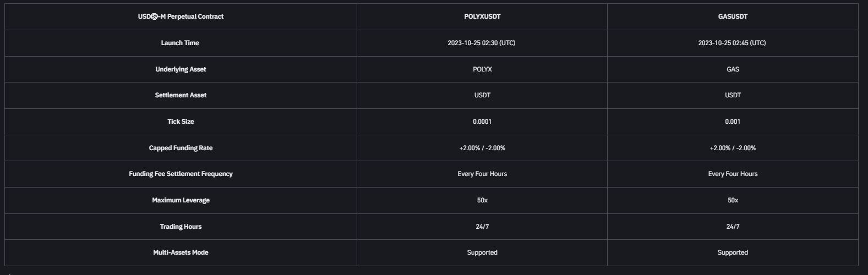
Task: Click the Underlying Asset row label
Action: (x=181, y=69)
